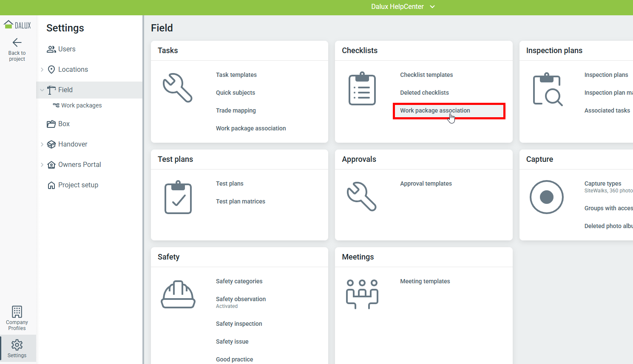
Task: Click the Safety hard hat icon
Action: coord(178,294)
